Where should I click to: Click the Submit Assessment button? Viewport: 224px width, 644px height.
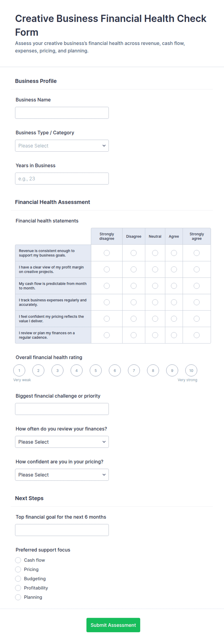113,625
